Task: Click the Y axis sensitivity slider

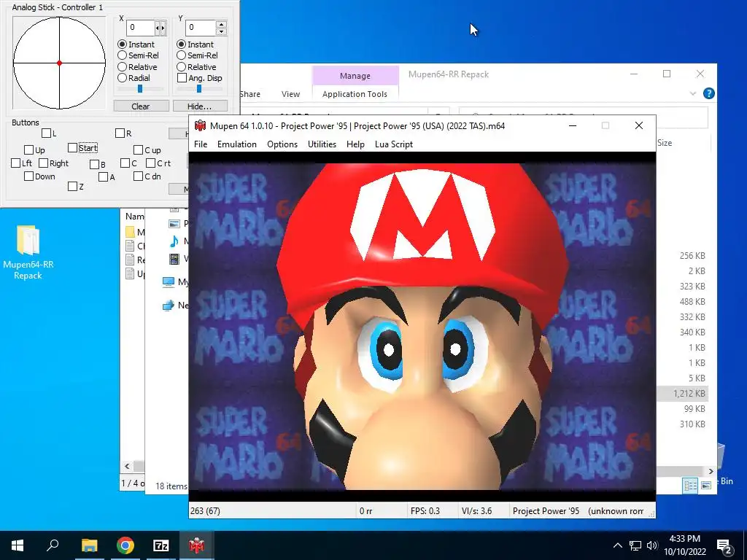Action: tap(199, 89)
